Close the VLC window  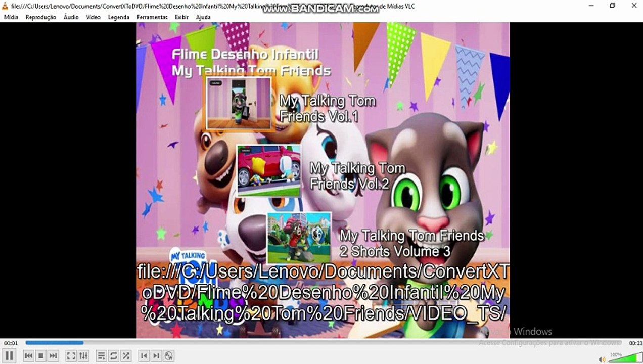coord(634,6)
